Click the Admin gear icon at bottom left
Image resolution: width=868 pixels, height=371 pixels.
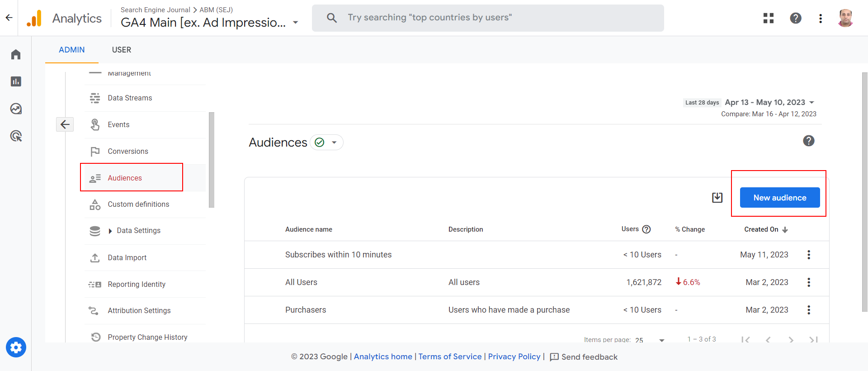16,347
